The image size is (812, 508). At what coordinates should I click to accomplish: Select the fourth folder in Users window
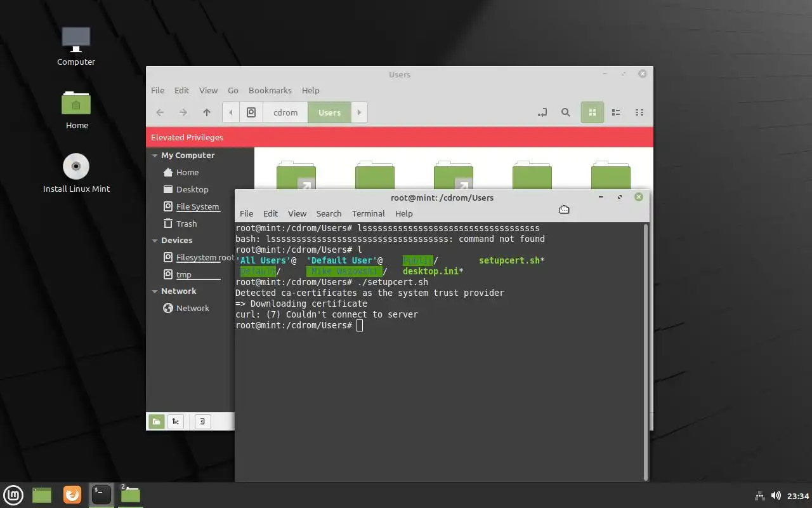[x=532, y=175]
